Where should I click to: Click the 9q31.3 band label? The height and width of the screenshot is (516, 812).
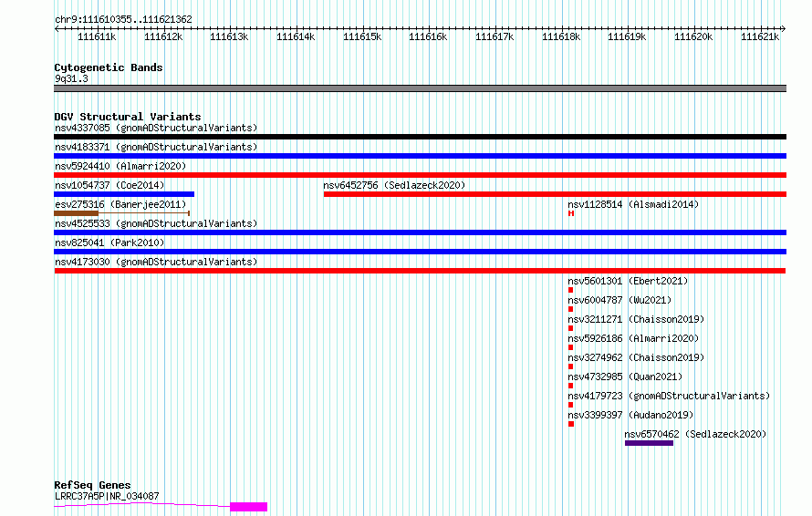71,78
